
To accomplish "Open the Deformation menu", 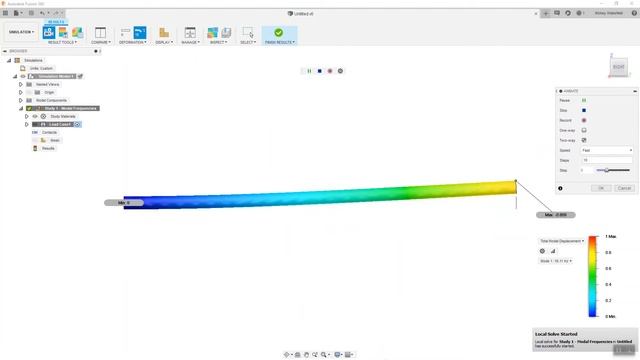I will (133, 42).
